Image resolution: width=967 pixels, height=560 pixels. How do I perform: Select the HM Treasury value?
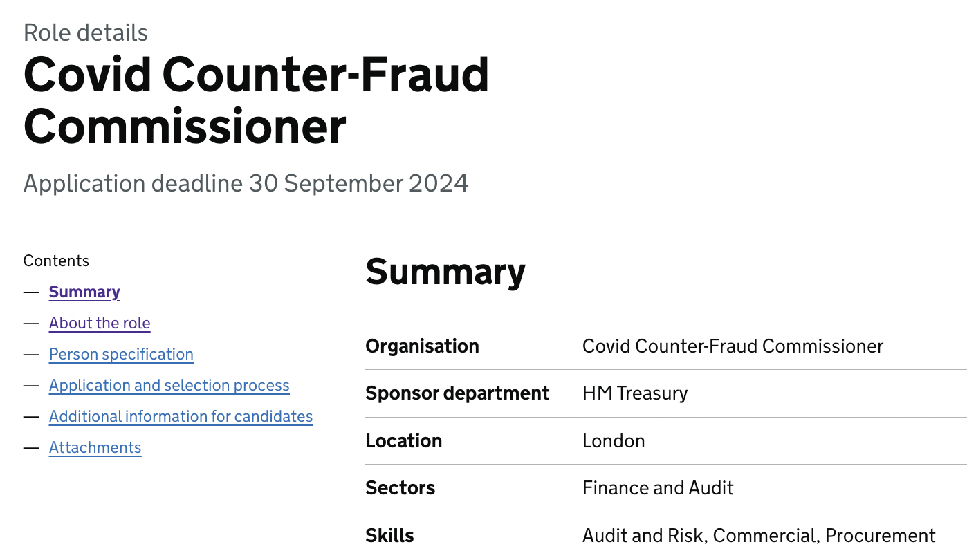(635, 393)
